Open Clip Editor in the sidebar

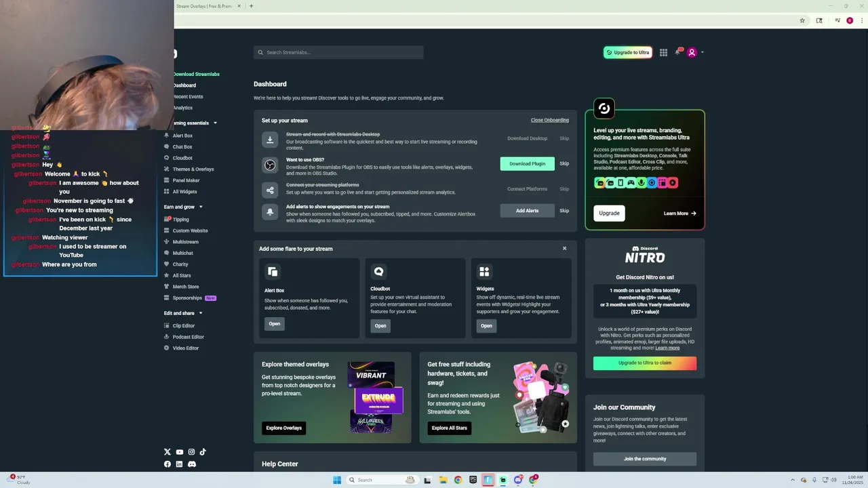pos(183,325)
